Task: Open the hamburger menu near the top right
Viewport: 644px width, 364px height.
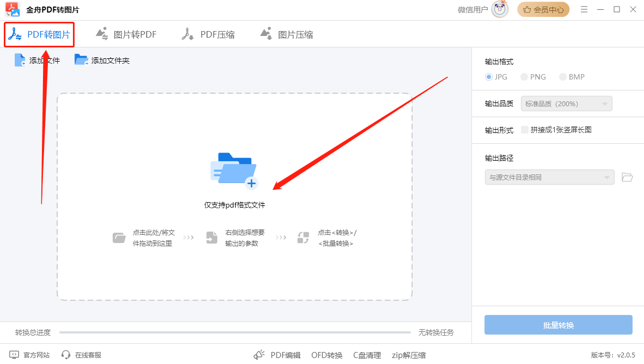Action: point(584,9)
